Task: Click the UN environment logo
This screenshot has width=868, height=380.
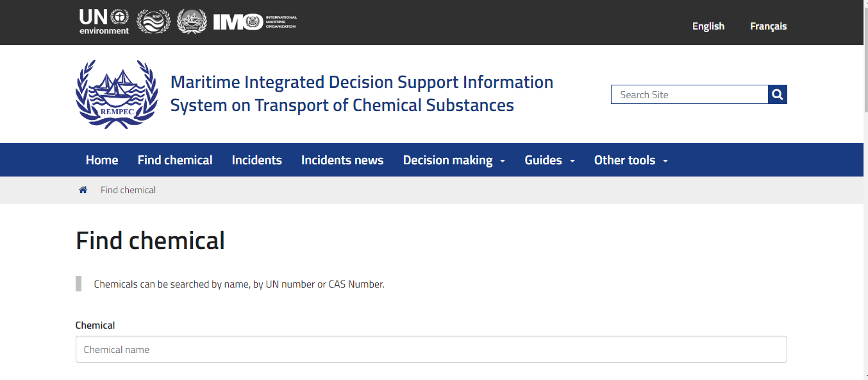Action: pos(104,22)
